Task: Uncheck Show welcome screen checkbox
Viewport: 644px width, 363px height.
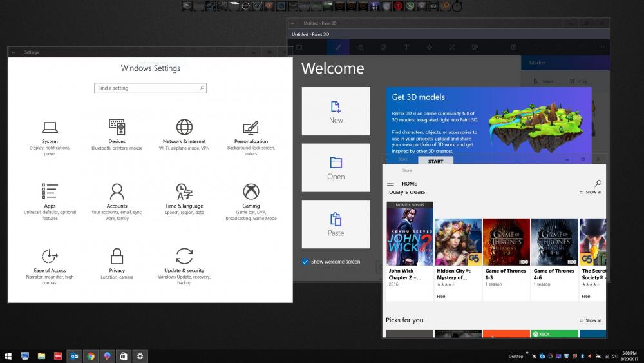Action: click(305, 262)
